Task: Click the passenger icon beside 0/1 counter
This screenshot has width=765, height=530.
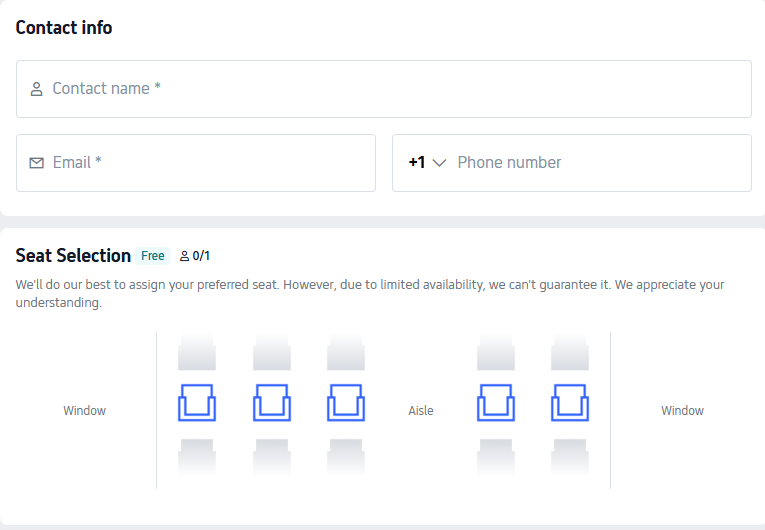Action: coord(184,256)
